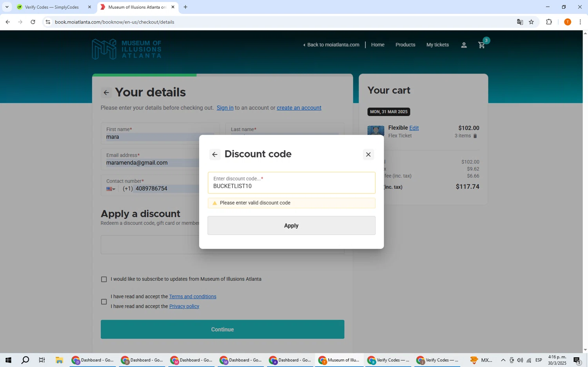Reload the current page
Image resolution: width=588 pixels, height=367 pixels.
33,22
